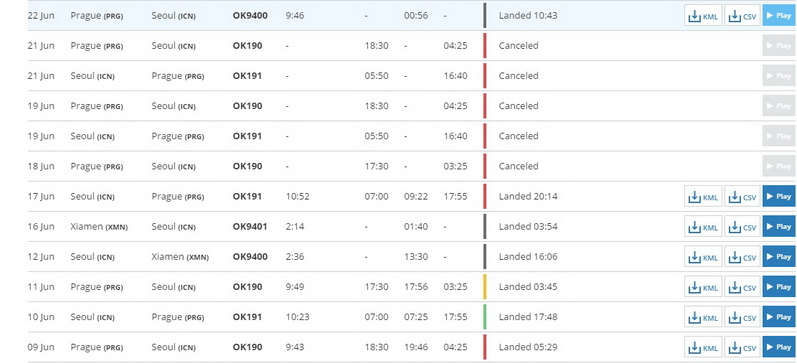Download CSV for 16 Jun OK9401 flight
Image resolution: width=797 pixels, height=363 pixels.
point(742,226)
